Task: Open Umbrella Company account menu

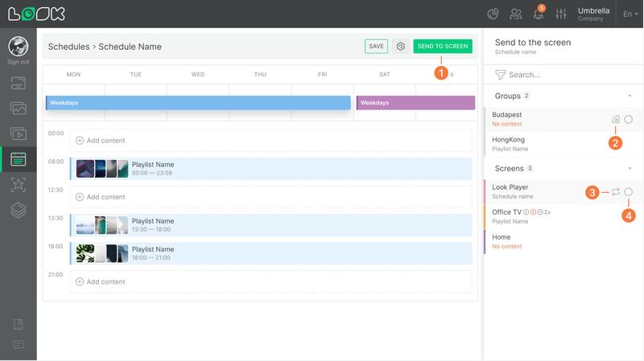Action: pyautogui.click(x=593, y=14)
